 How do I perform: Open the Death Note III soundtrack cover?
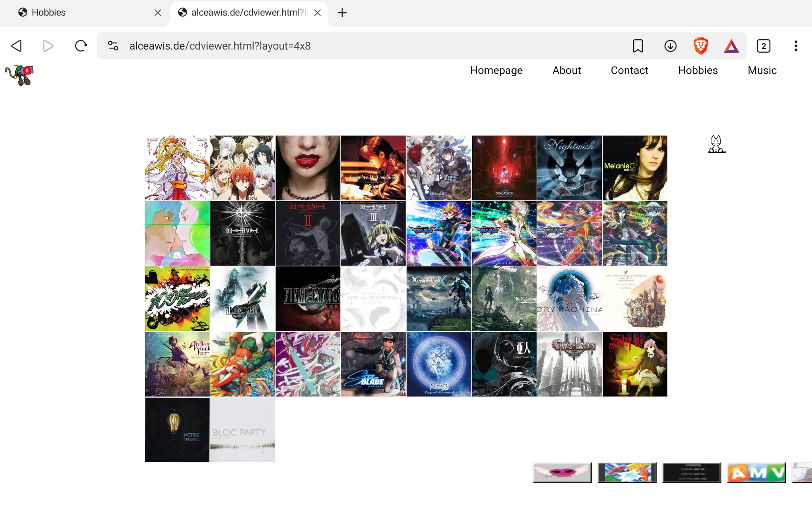373,233
